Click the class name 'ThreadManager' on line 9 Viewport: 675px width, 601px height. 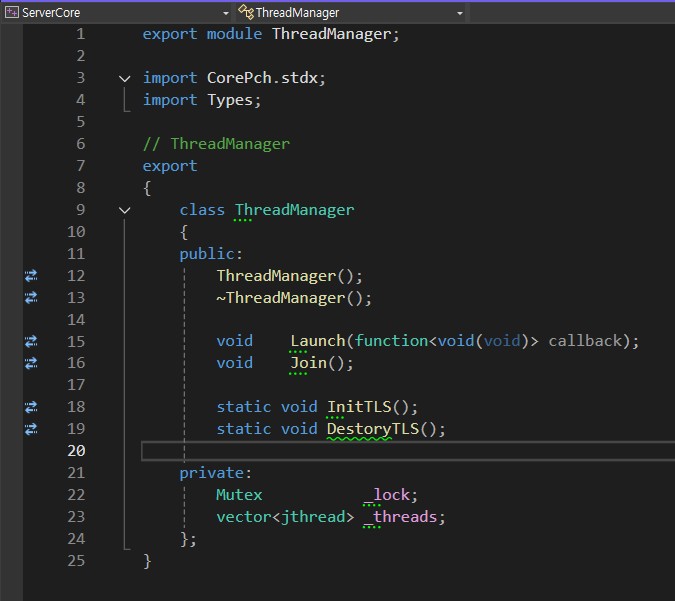point(294,210)
